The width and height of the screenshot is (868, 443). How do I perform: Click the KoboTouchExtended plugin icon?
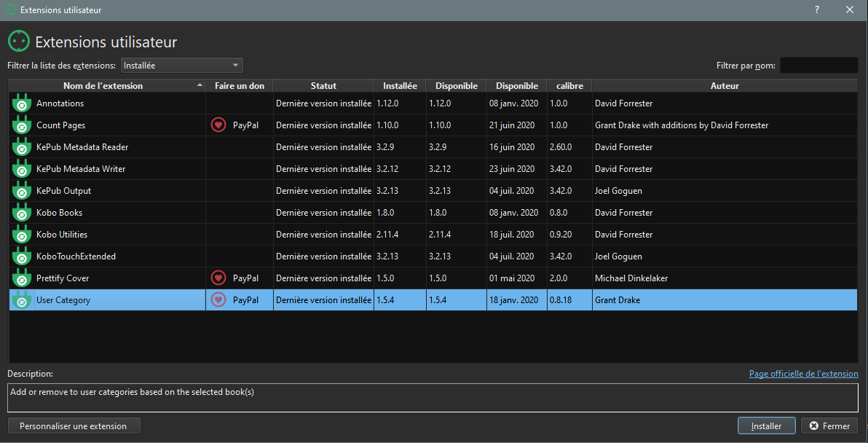(x=22, y=256)
